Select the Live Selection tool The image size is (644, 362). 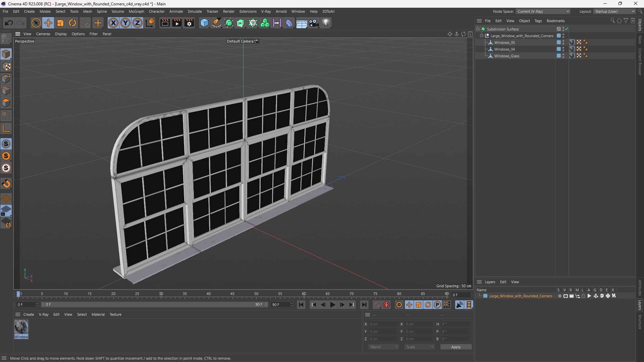point(36,23)
